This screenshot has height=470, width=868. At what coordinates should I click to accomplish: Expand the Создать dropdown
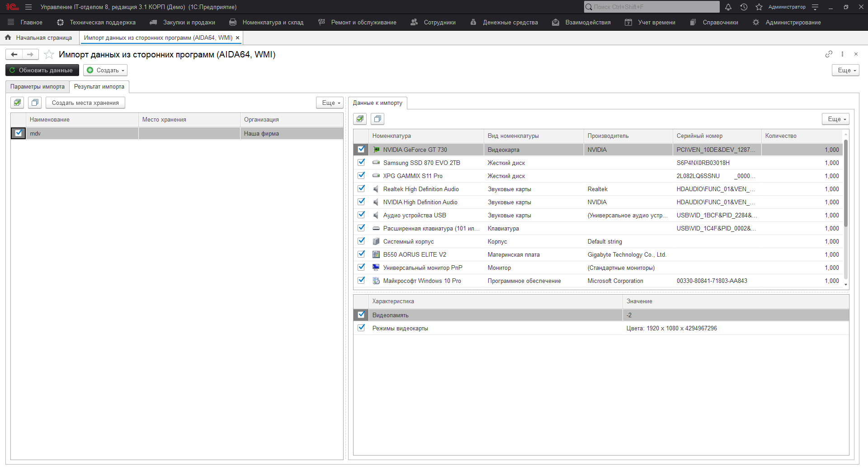pyautogui.click(x=105, y=70)
